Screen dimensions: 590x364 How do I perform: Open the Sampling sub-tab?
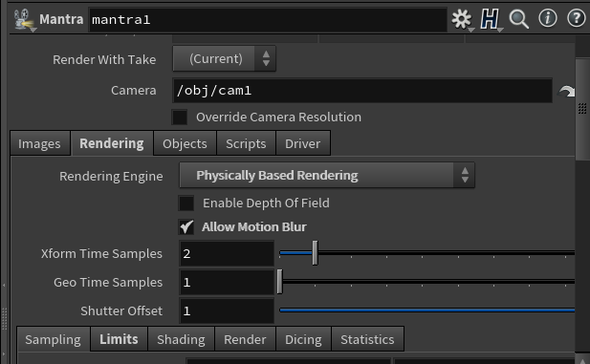click(x=53, y=339)
